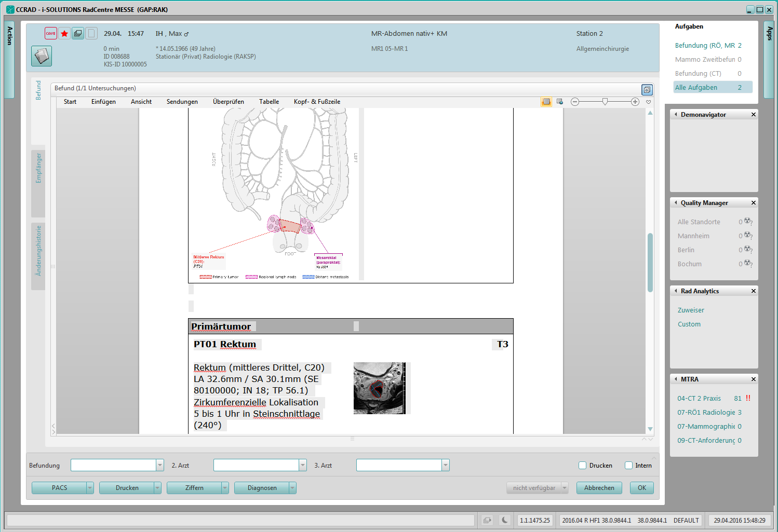This screenshot has height=532, width=778.
Task: Open the stacked papers documents icon
Action: point(42,56)
